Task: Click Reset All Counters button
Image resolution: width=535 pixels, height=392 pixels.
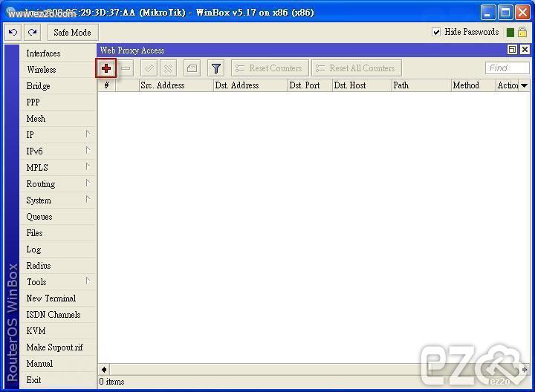Action: 356,68
